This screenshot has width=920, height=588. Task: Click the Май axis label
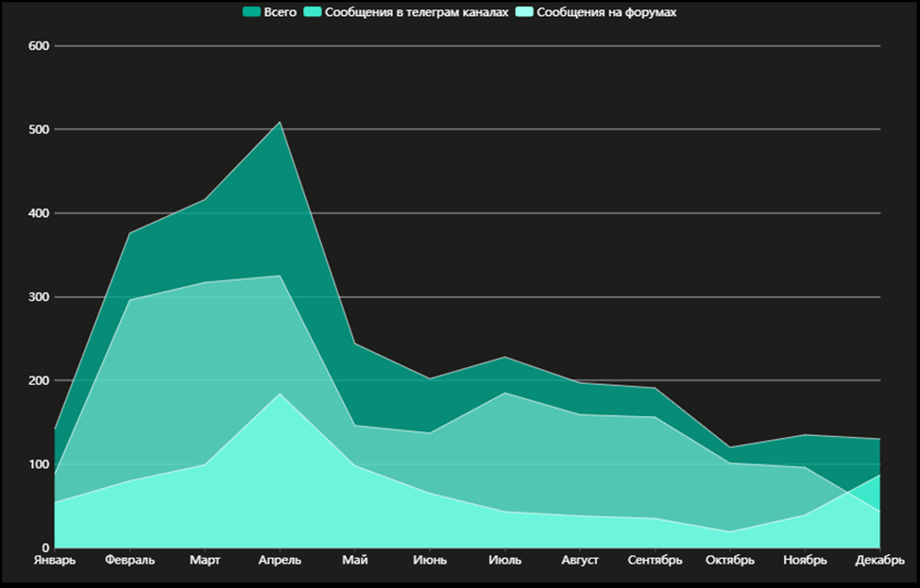355,560
